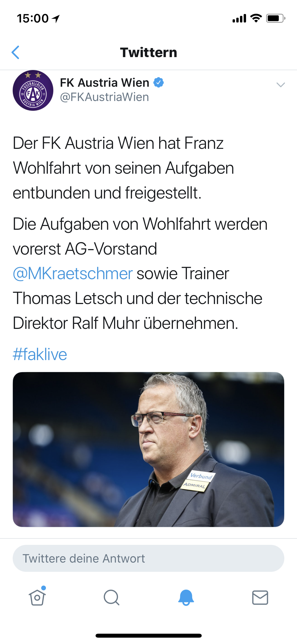The height and width of the screenshot is (644, 297).
Task: Tap the status bar clock showing 15:00
Action: pyautogui.click(x=33, y=18)
